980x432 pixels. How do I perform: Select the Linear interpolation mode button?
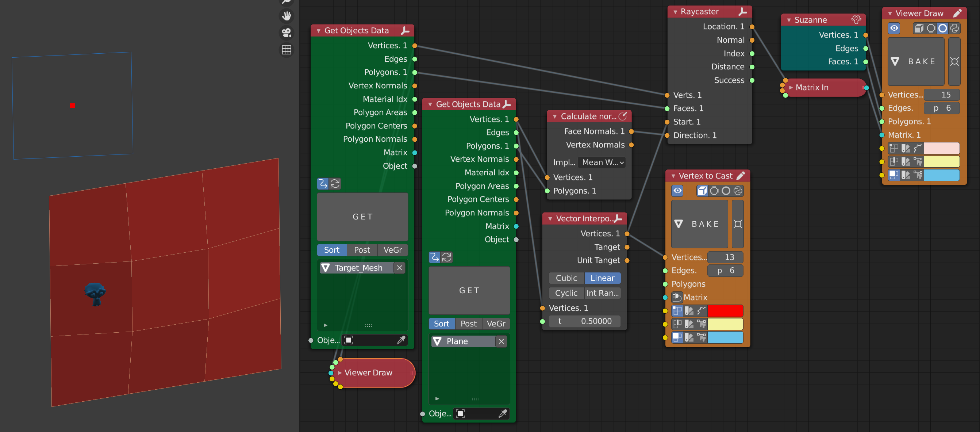point(601,278)
